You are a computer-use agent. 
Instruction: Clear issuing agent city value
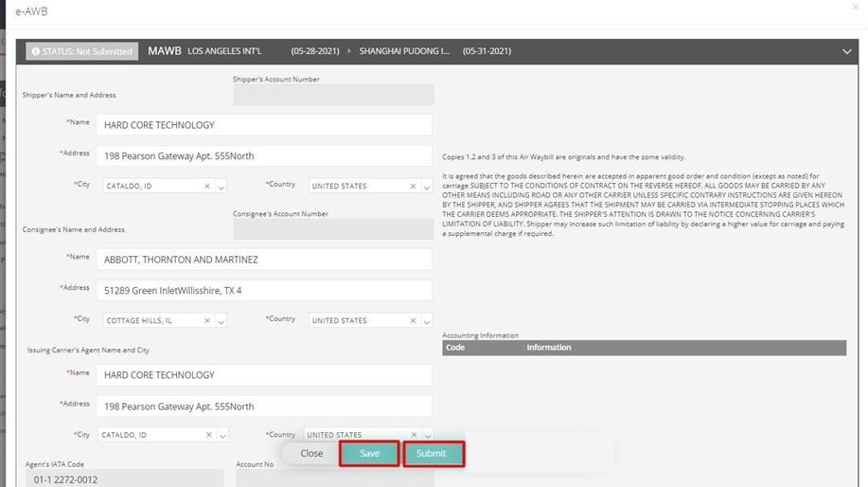click(208, 435)
